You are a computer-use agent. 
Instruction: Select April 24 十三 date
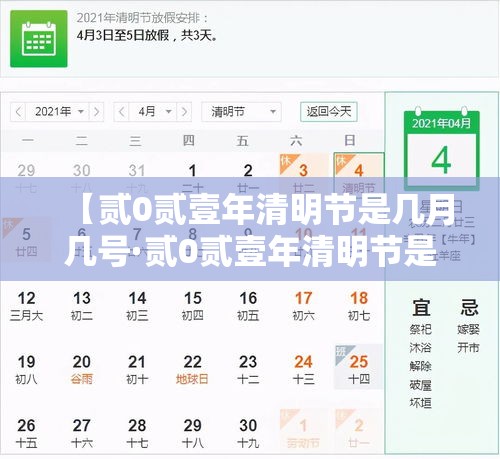click(303, 369)
